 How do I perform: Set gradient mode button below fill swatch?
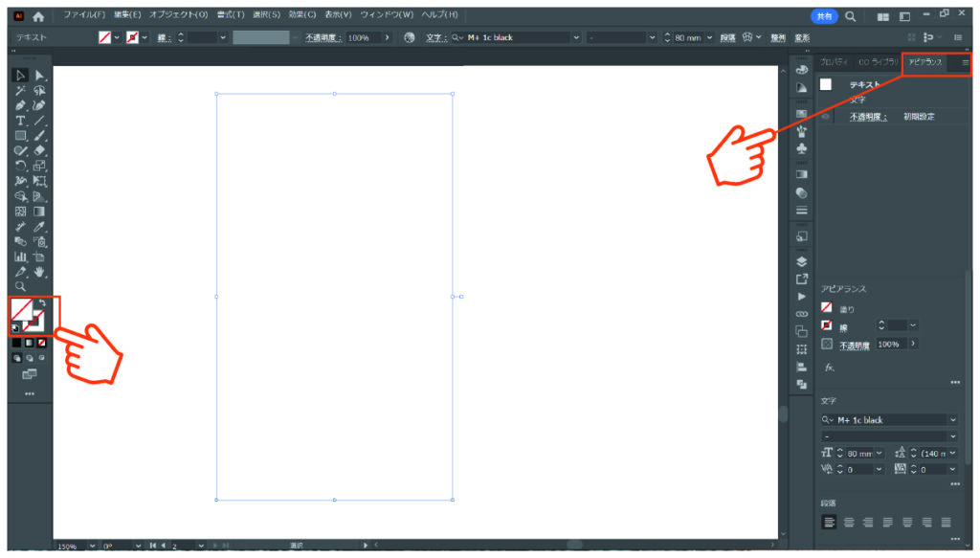pyautogui.click(x=30, y=343)
